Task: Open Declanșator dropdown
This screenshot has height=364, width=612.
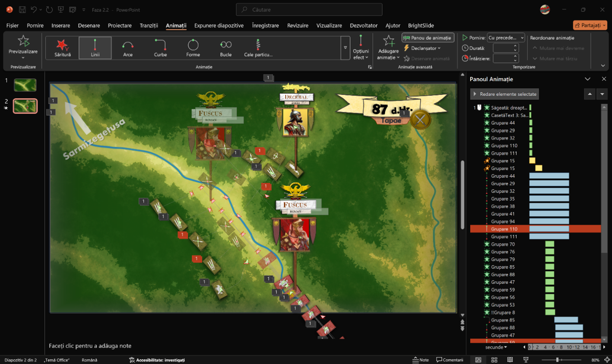Action: pyautogui.click(x=422, y=48)
